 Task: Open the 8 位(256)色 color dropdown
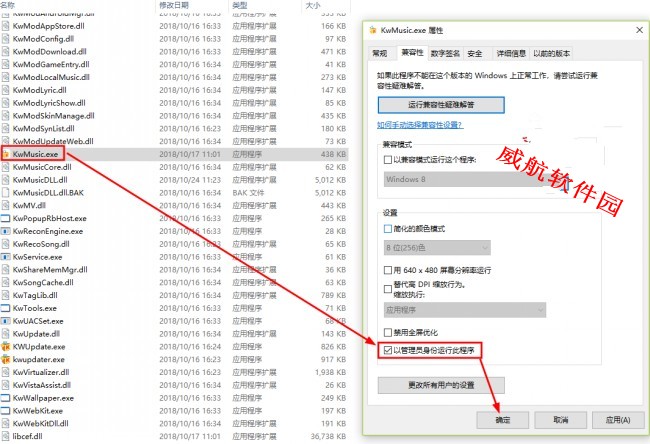tap(437, 248)
